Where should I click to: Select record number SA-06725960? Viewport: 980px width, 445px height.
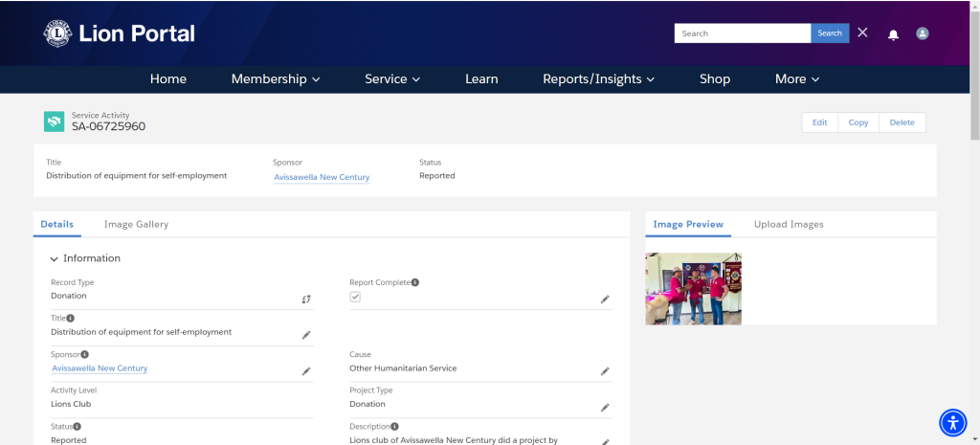[109, 127]
